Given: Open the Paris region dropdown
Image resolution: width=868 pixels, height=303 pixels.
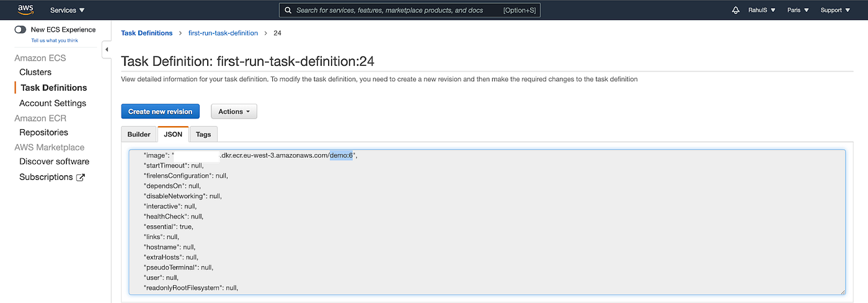Looking at the screenshot, I should (x=798, y=10).
